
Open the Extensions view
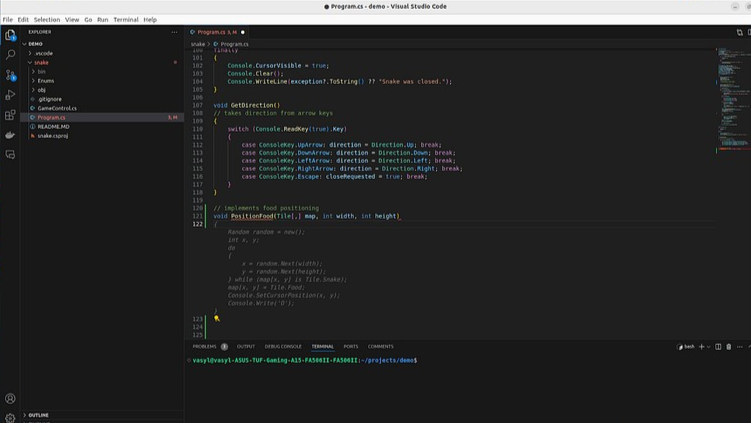10,115
